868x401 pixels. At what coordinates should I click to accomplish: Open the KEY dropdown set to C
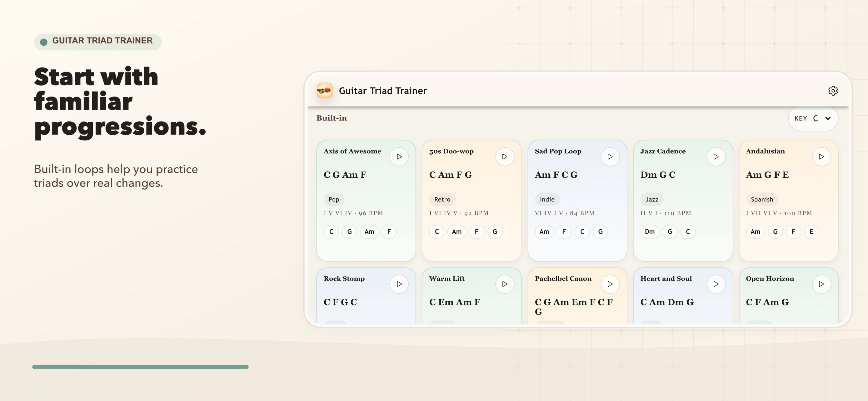point(813,118)
